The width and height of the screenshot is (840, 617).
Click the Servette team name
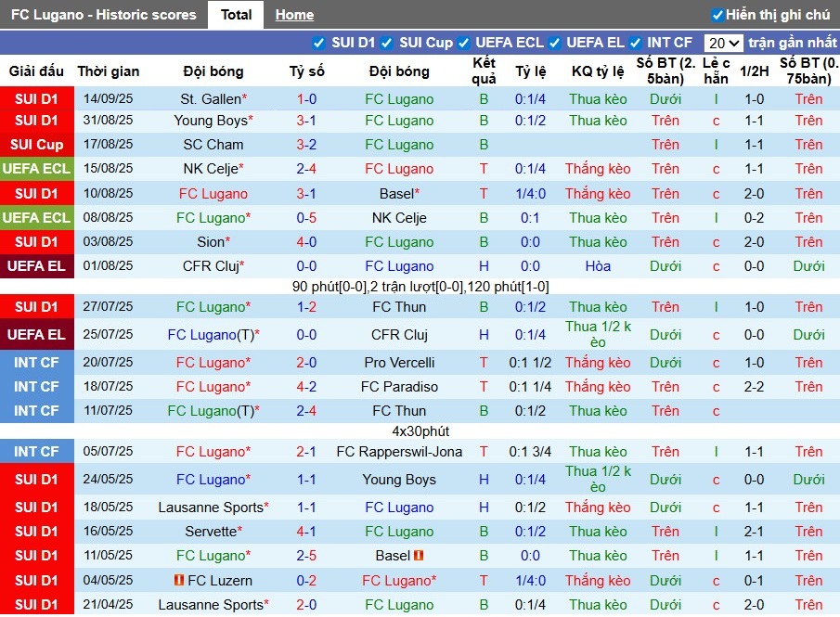click(x=210, y=532)
